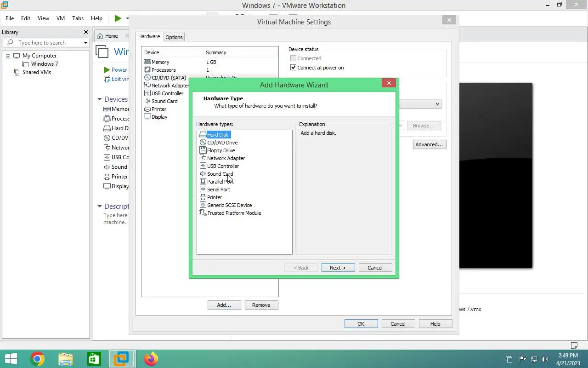Collapse My Computer tree node

pos(8,56)
